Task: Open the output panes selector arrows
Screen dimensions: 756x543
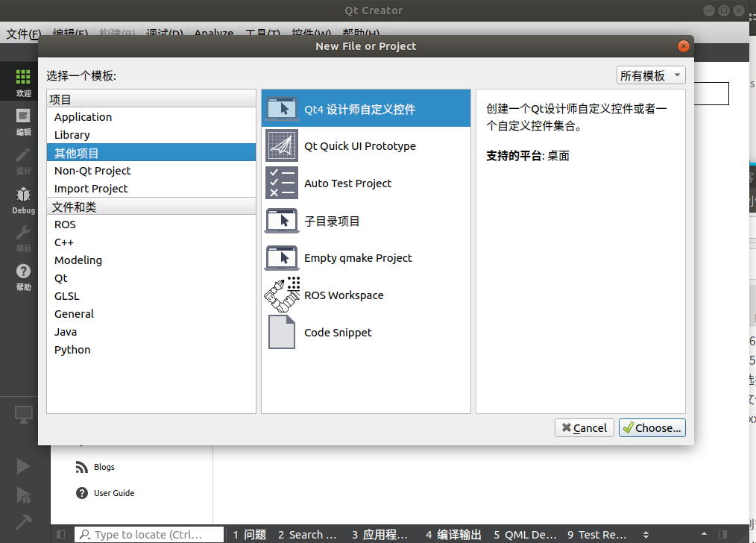Action: point(646,534)
